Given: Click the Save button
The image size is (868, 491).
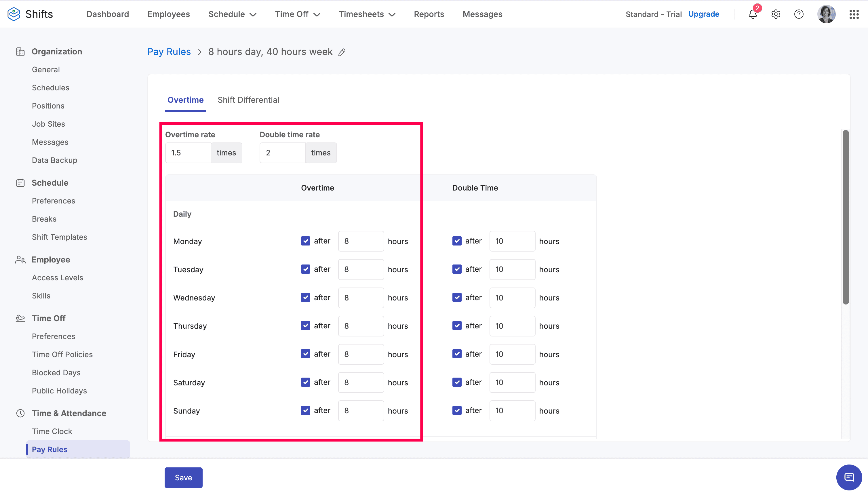Looking at the screenshot, I should [x=183, y=477].
